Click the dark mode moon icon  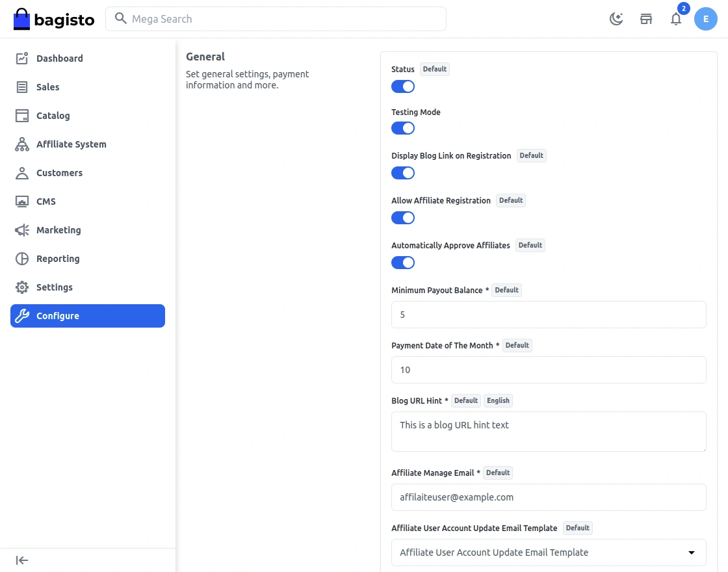pyautogui.click(x=616, y=19)
